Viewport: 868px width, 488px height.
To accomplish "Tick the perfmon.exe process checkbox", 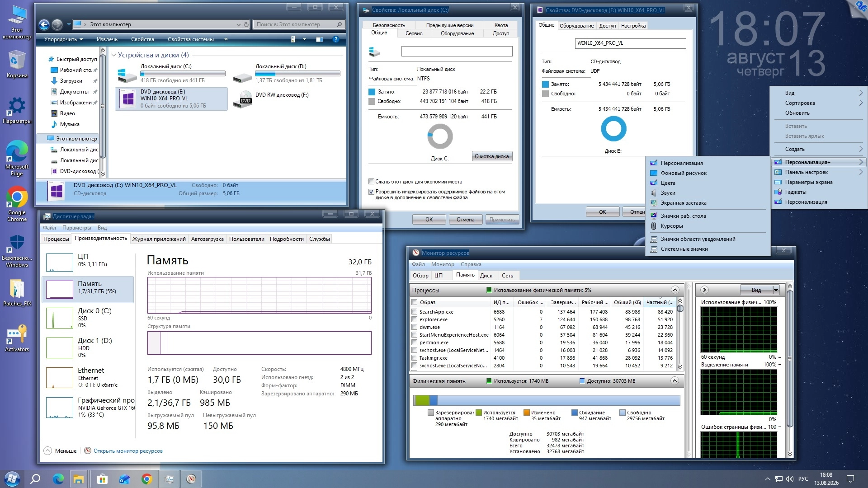I will 414,343.
